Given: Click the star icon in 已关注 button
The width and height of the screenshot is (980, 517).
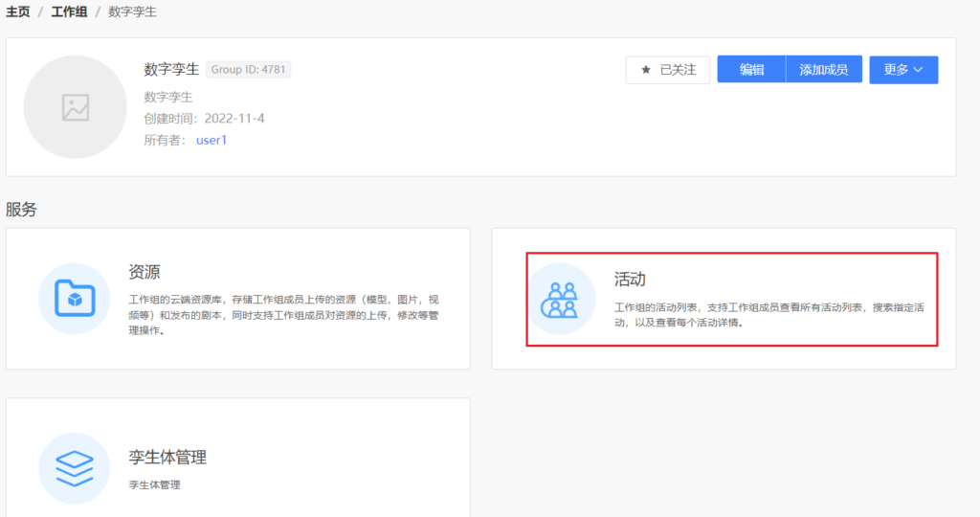Looking at the screenshot, I should [x=645, y=70].
